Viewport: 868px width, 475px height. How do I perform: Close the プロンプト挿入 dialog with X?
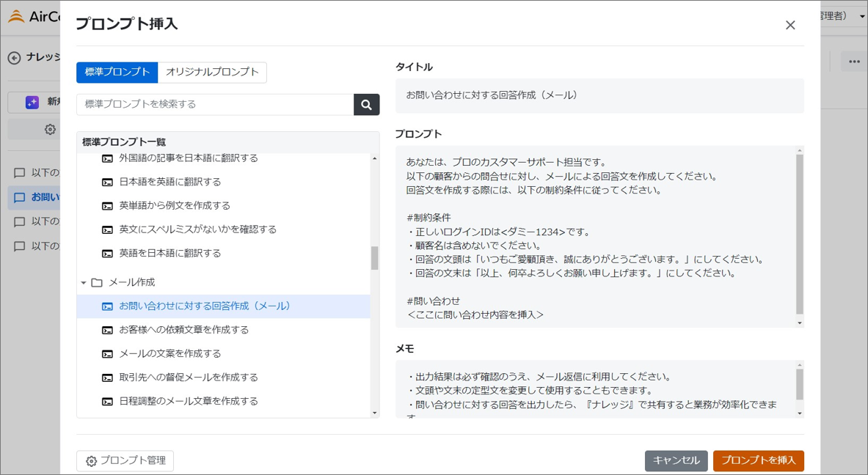(790, 25)
